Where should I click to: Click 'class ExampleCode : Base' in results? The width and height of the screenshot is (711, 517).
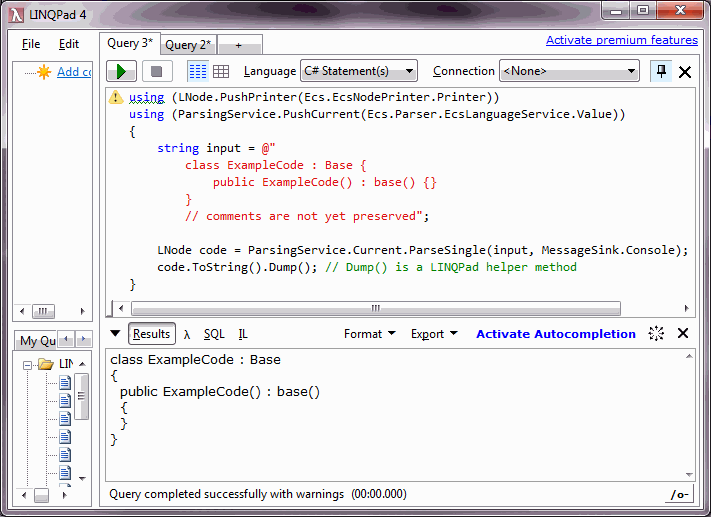(x=195, y=360)
